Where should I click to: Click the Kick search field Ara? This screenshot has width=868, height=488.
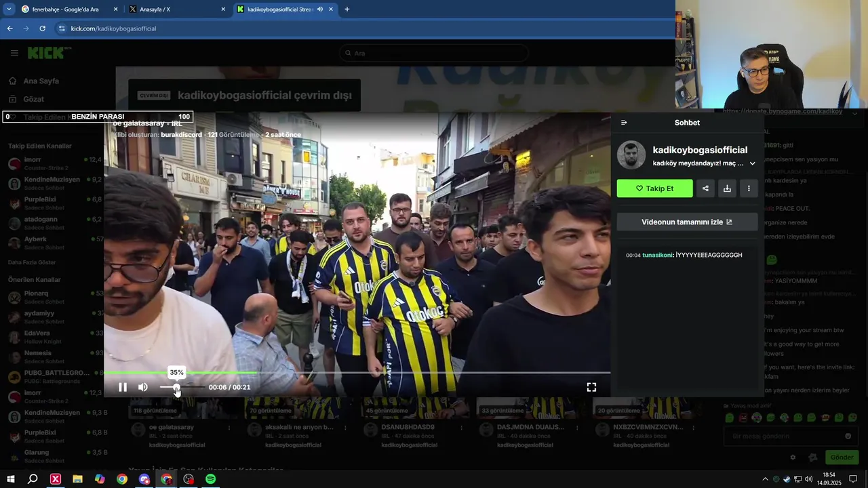coord(434,53)
